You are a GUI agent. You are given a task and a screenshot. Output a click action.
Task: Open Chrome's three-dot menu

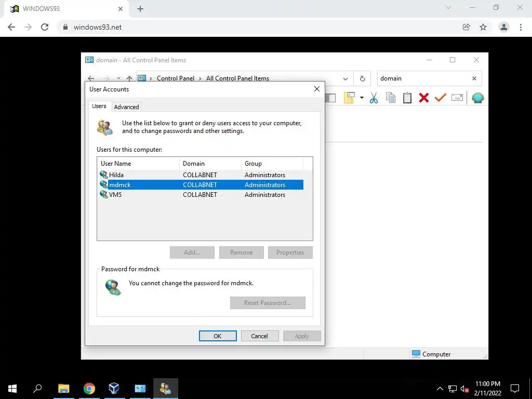pos(521,27)
